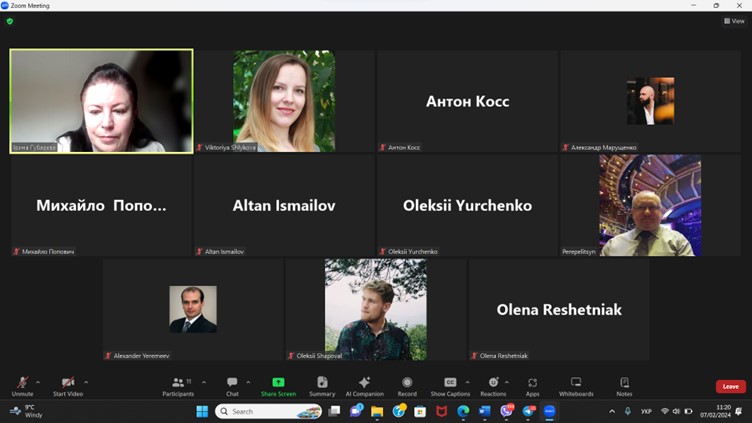Click the red Leave button
The height and width of the screenshot is (423, 752).
coord(730,386)
